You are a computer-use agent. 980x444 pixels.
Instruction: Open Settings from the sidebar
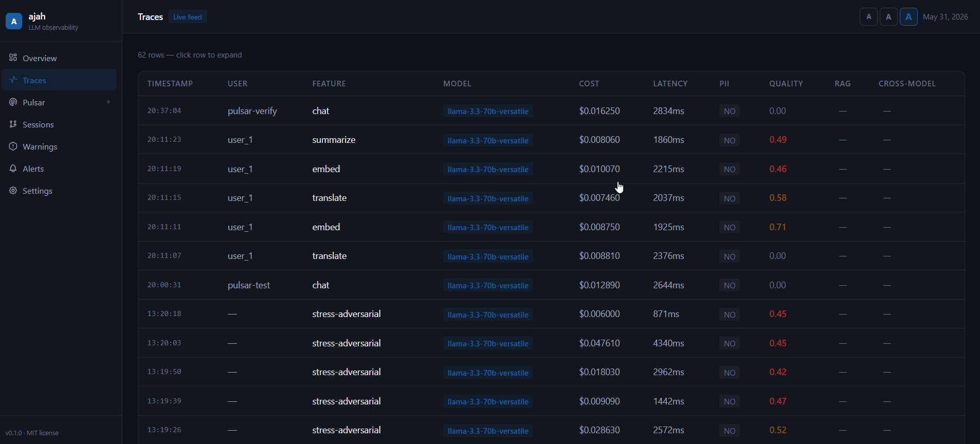point(59,191)
